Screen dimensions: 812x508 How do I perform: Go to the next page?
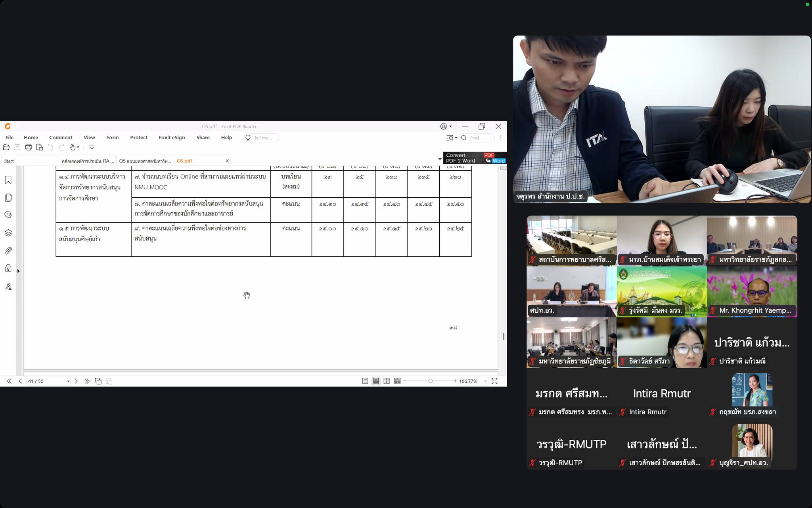76,381
